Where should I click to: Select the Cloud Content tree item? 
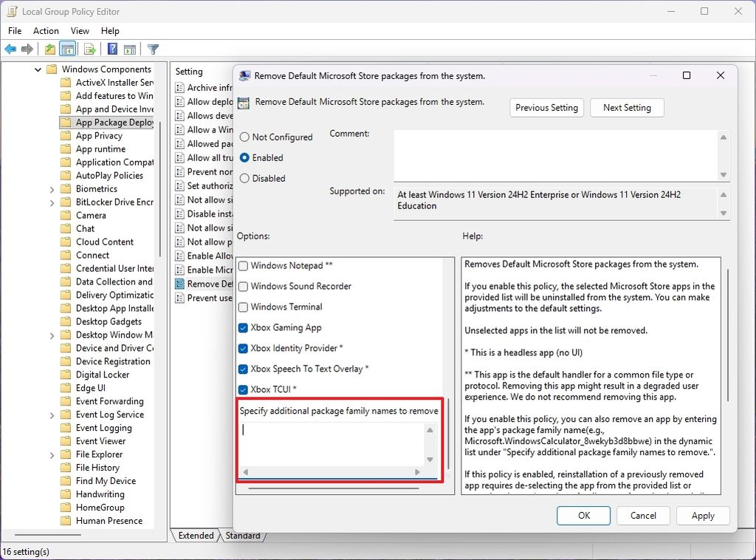click(x=105, y=242)
